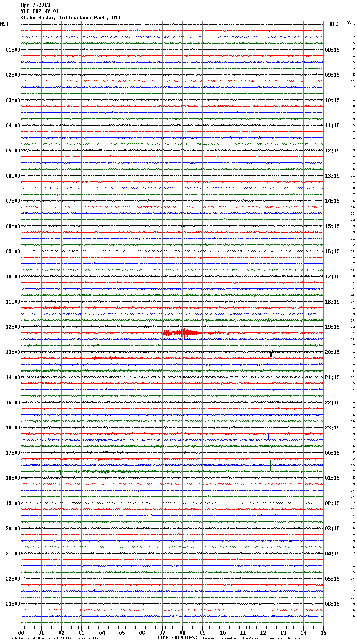This screenshot has width=357, height=644.
Task: Click the 00 minute tick label on x-axis
Action: point(21,633)
